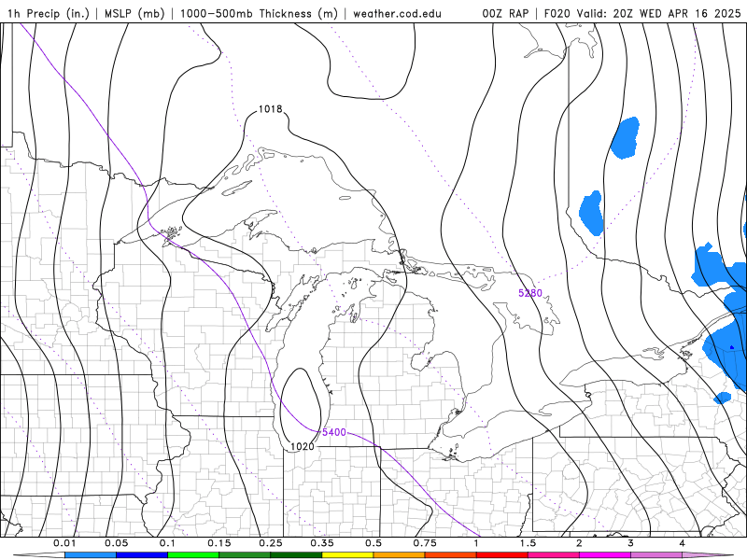Screen dimensions: 747x560
Task: Click the weather.cod.edu text
Action: tap(398, 13)
